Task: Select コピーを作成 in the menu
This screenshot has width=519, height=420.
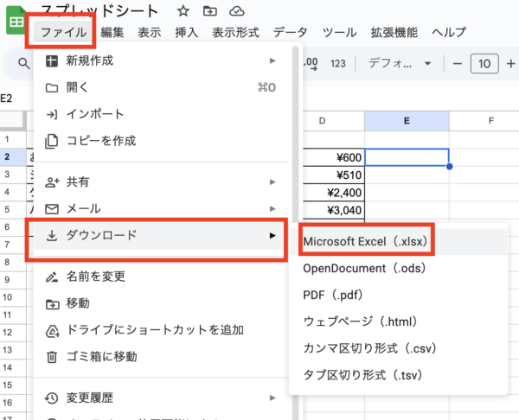Action: [x=161, y=141]
